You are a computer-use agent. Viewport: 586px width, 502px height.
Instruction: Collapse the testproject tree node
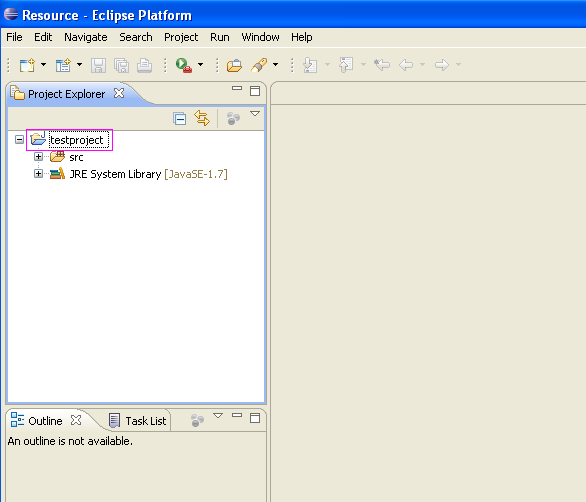point(19,140)
